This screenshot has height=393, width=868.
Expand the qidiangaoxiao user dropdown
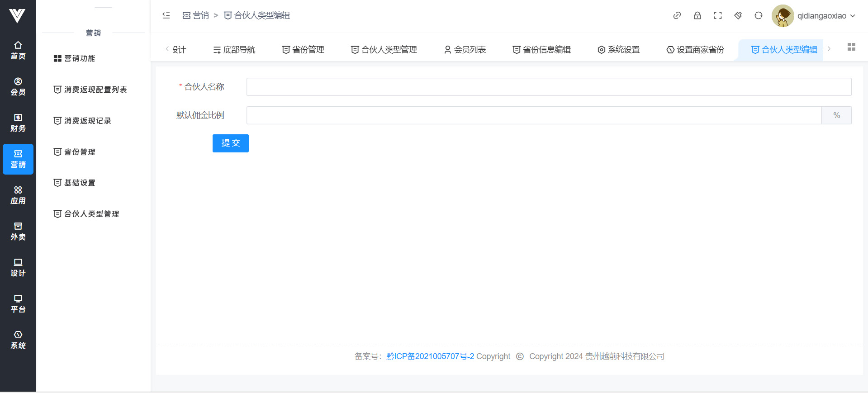(x=826, y=16)
